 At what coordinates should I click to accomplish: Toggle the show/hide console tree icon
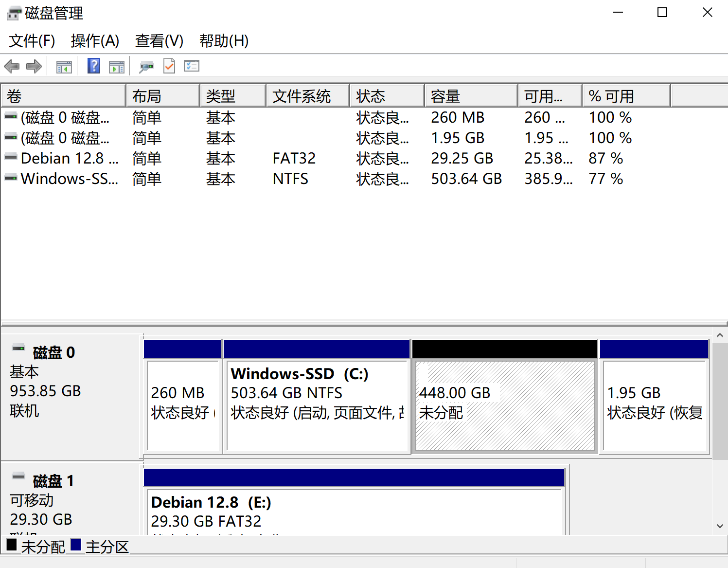click(64, 66)
